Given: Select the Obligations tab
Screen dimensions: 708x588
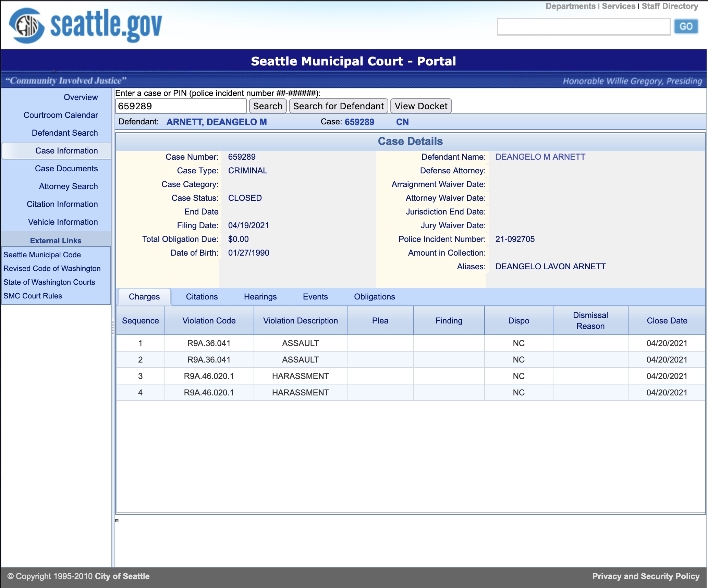Looking at the screenshot, I should pyautogui.click(x=374, y=297).
